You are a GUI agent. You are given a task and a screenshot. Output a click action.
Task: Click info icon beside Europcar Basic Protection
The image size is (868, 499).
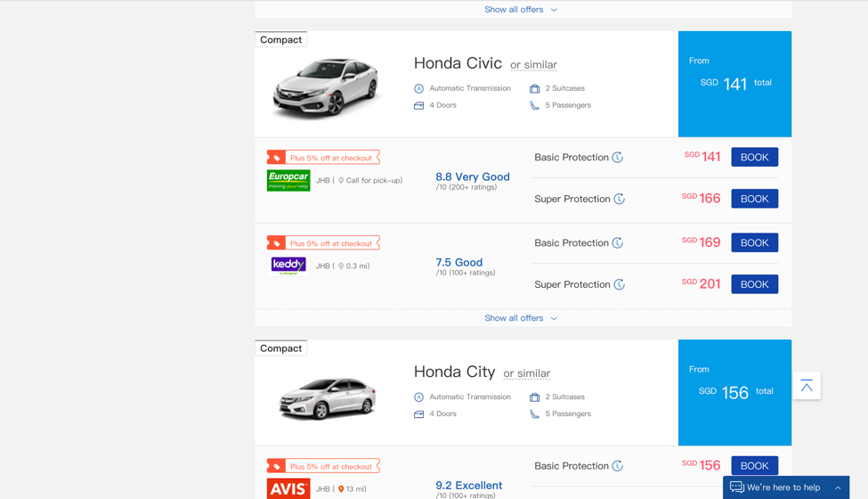coord(617,158)
